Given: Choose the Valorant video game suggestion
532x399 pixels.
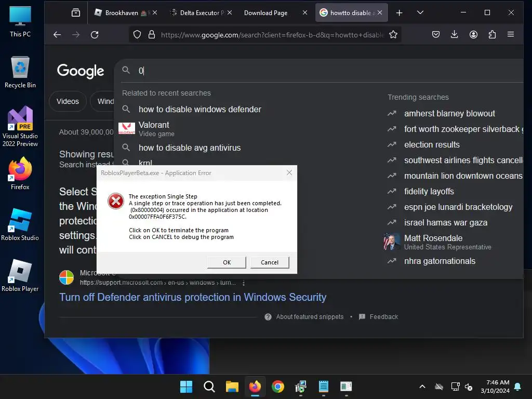Looking at the screenshot, I should [154, 129].
